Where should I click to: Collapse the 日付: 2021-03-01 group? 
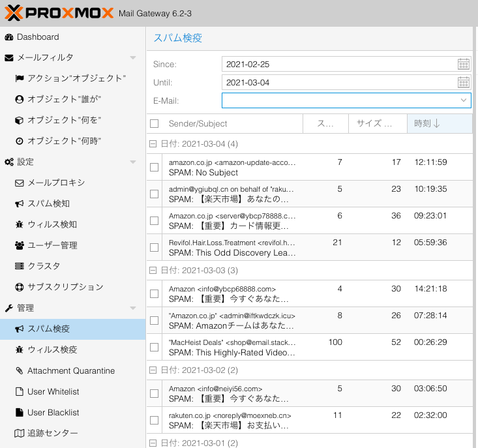coord(153,443)
